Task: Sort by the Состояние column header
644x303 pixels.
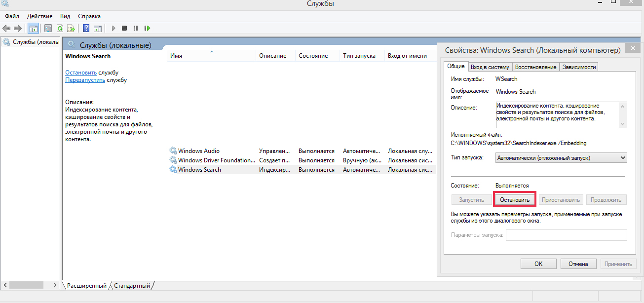Action: coord(317,56)
